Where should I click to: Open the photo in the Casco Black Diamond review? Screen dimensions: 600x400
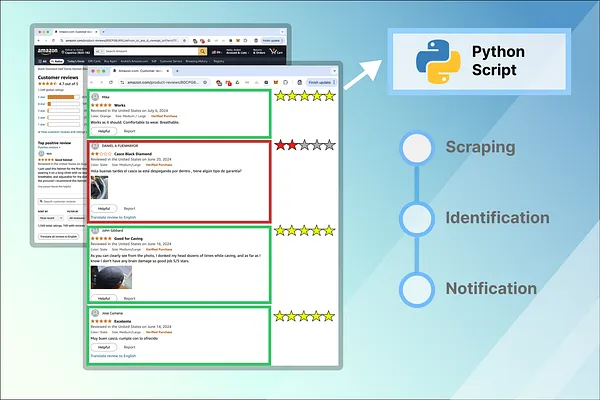[99, 188]
